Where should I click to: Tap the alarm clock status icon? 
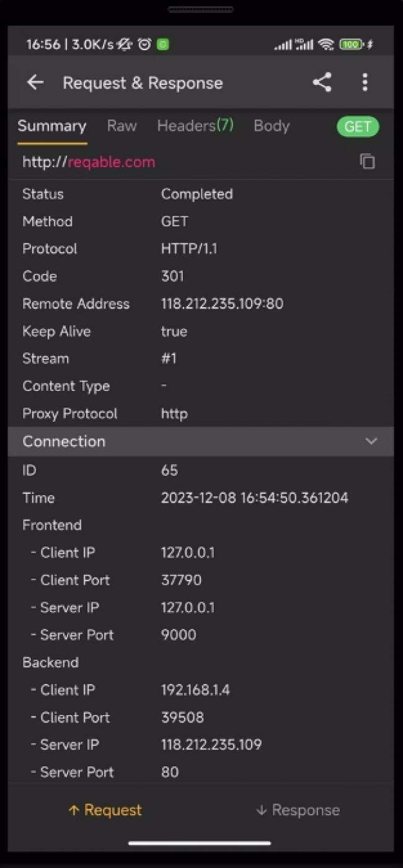click(x=144, y=45)
